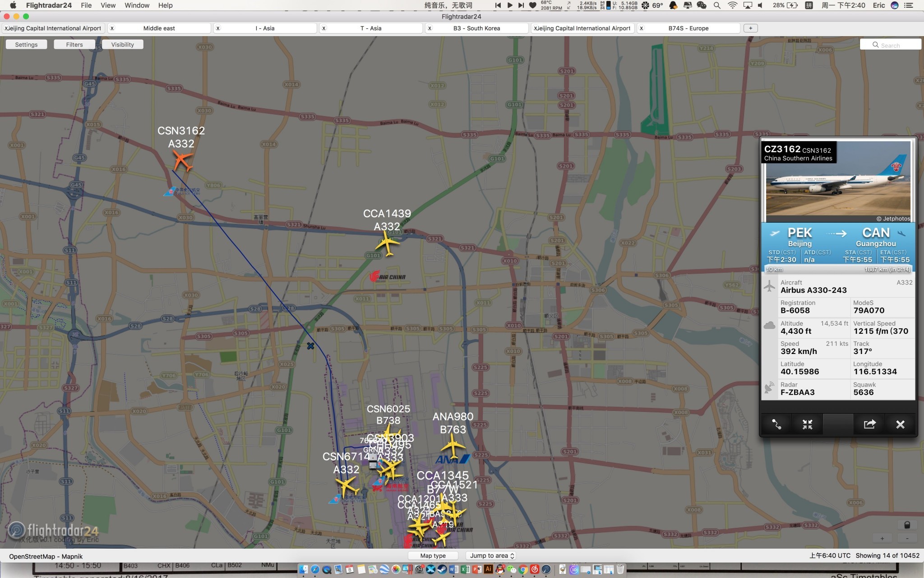Go to previous track in menu bar
Image resolution: width=924 pixels, height=578 pixels.
pyautogui.click(x=498, y=5)
